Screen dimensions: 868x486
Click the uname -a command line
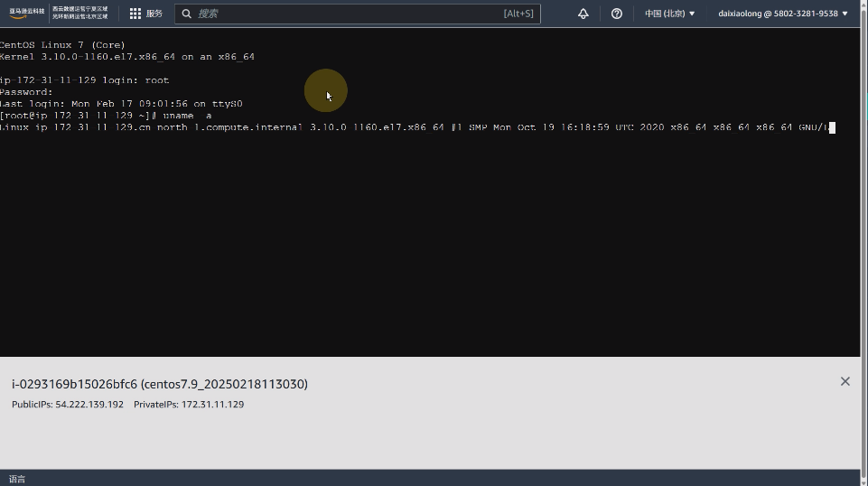tap(106, 116)
